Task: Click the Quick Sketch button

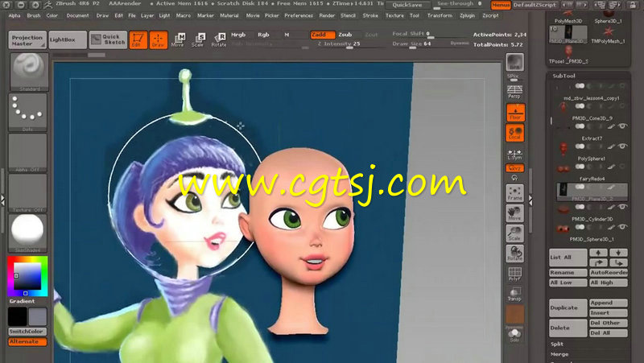Action: 108,40
